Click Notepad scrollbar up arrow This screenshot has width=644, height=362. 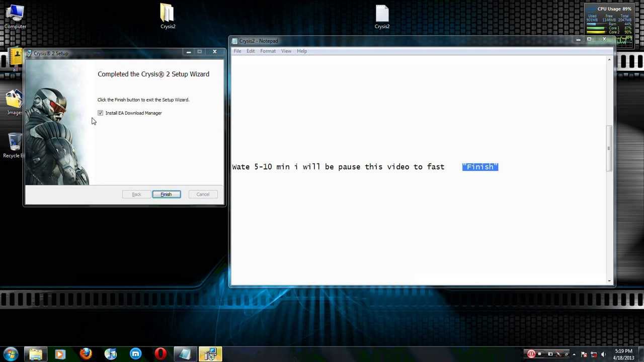pyautogui.click(x=609, y=60)
